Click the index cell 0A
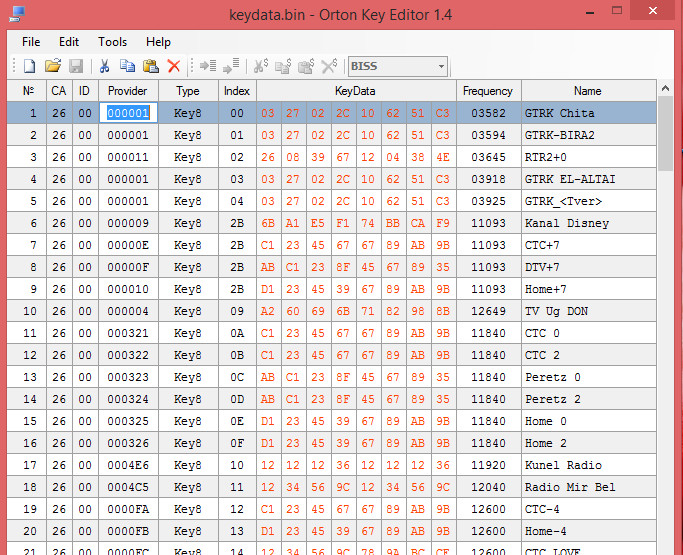Screen dimensions: 683x555 coord(237,333)
